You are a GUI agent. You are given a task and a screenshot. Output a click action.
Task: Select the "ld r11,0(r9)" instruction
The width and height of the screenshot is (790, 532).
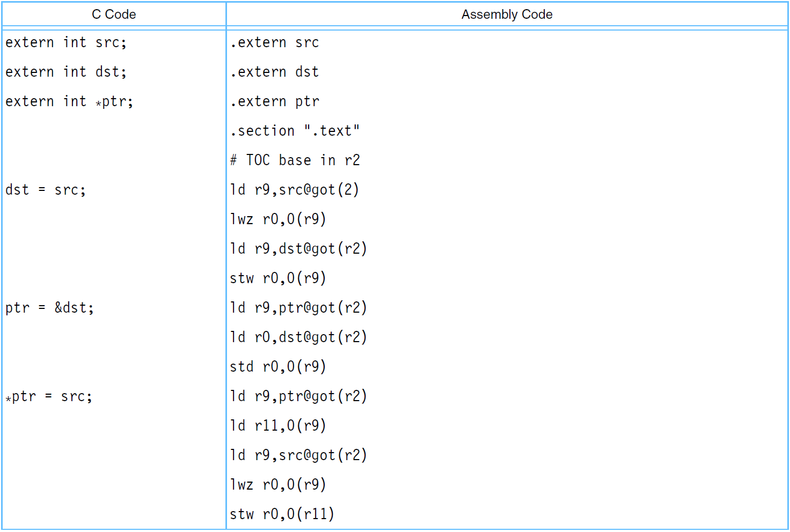(278, 426)
